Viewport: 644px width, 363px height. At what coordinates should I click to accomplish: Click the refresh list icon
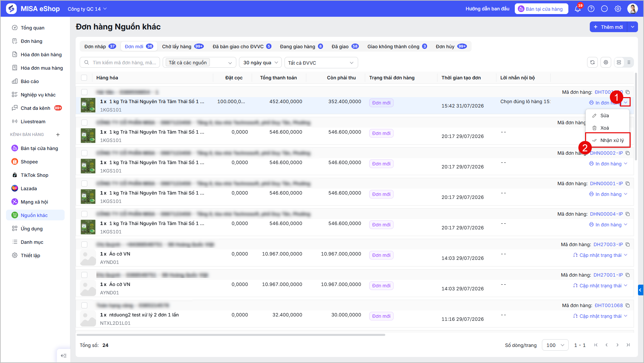[x=592, y=62]
